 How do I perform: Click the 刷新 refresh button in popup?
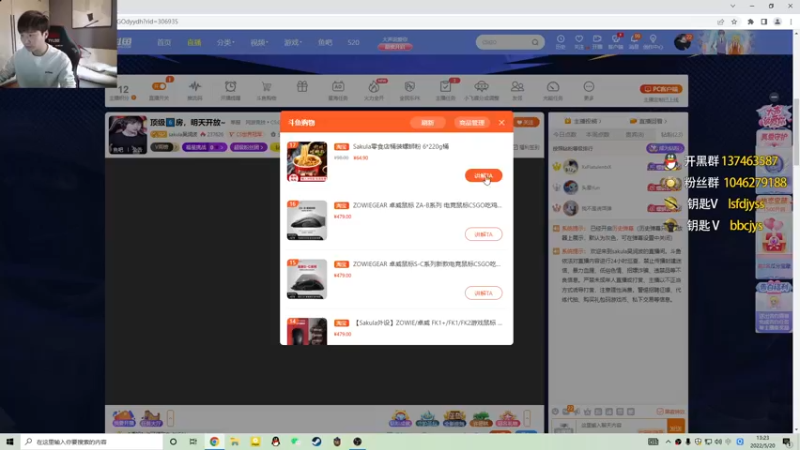coord(428,122)
